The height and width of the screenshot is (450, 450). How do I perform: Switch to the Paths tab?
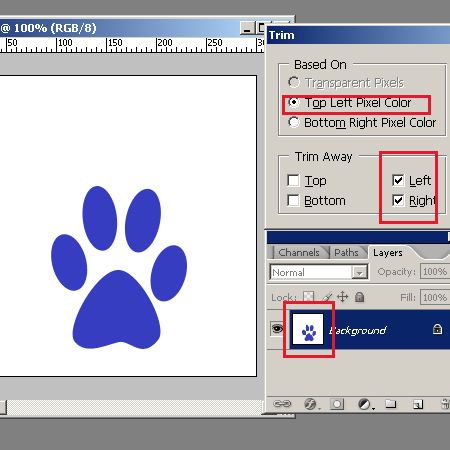[346, 253]
